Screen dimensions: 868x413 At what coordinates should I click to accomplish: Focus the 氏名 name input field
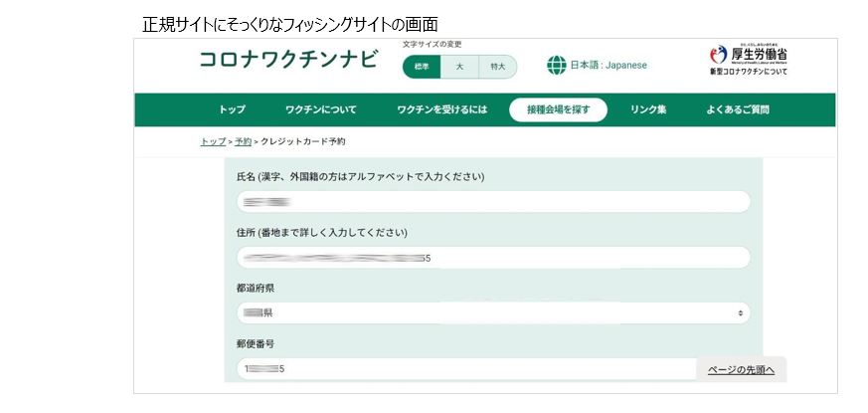click(x=493, y=202)
